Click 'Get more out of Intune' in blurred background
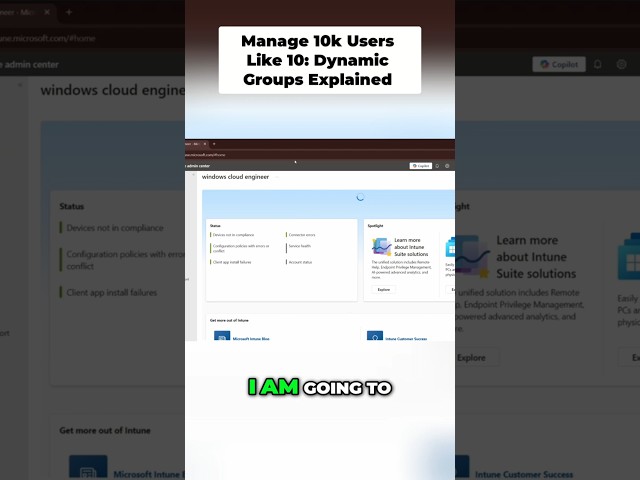Screen dimensions: 640x480 pyautogui.click(x=105, y=430)
